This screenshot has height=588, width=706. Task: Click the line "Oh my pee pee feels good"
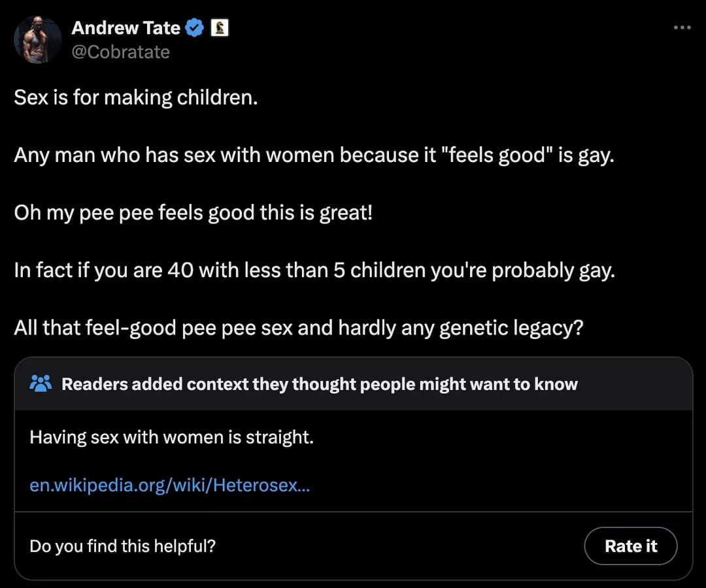click(193, 213)
